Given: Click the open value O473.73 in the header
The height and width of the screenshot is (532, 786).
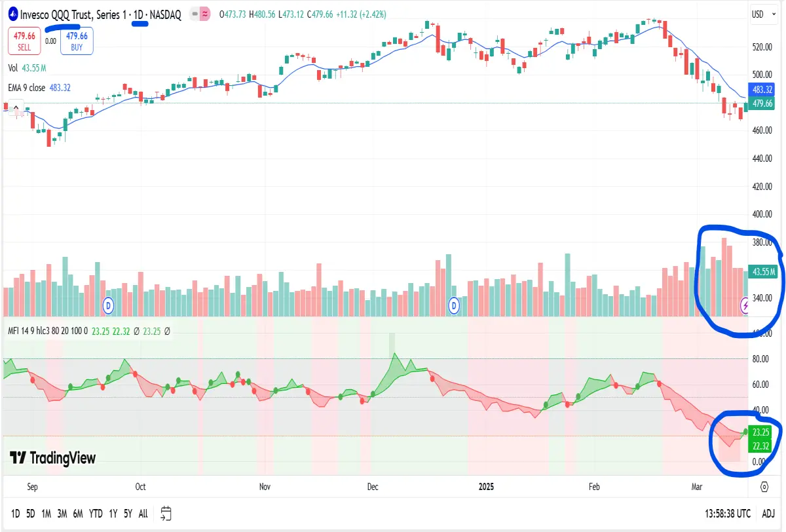Looking at the screenshot, I should coord(233,14).
